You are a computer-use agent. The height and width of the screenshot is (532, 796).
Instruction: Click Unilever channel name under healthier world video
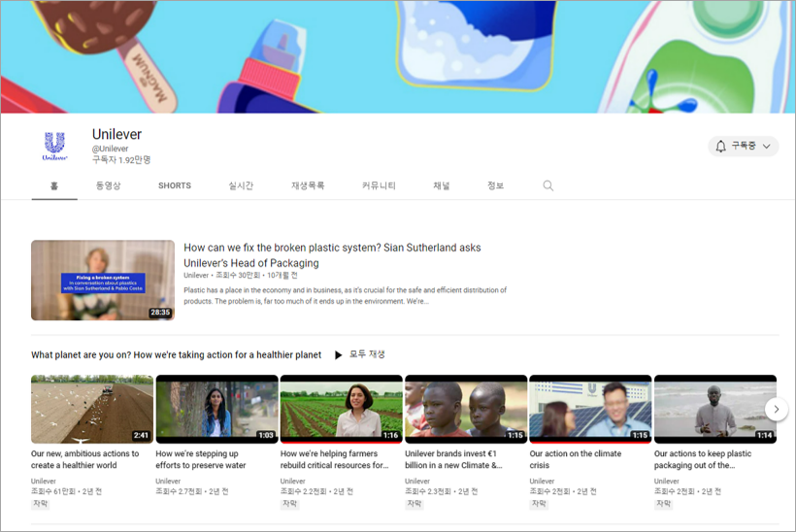point(43,481)
